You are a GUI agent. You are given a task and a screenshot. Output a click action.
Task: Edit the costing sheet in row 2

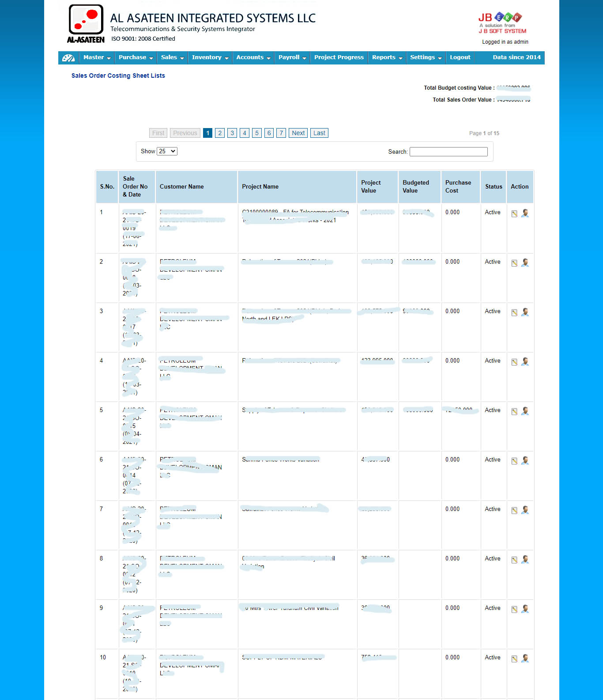[514, 263]
